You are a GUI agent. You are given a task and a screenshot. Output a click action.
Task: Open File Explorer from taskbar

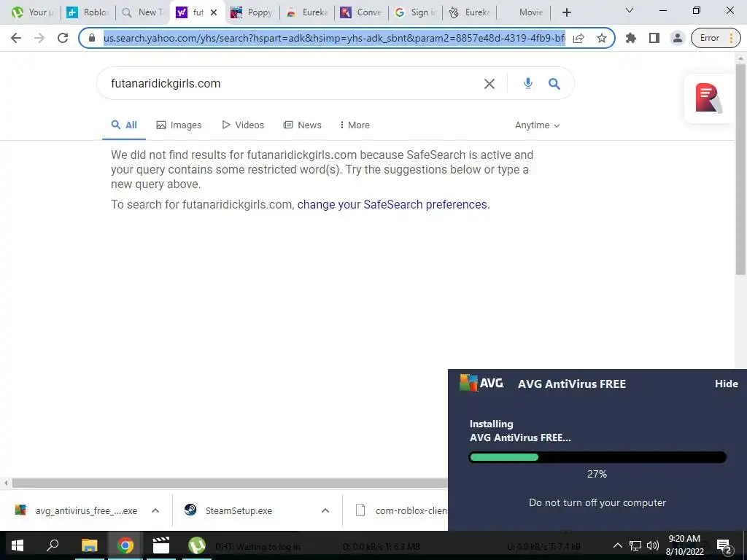point(89,545)
